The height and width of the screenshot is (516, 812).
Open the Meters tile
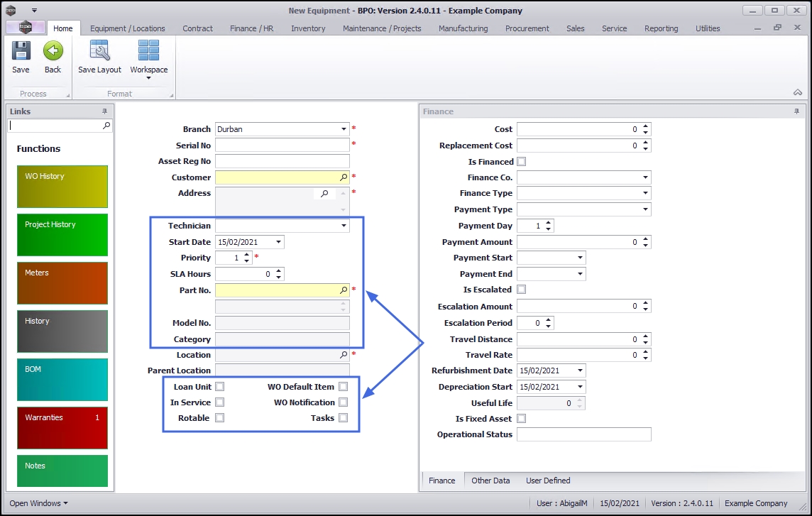[x=62, y=283]
